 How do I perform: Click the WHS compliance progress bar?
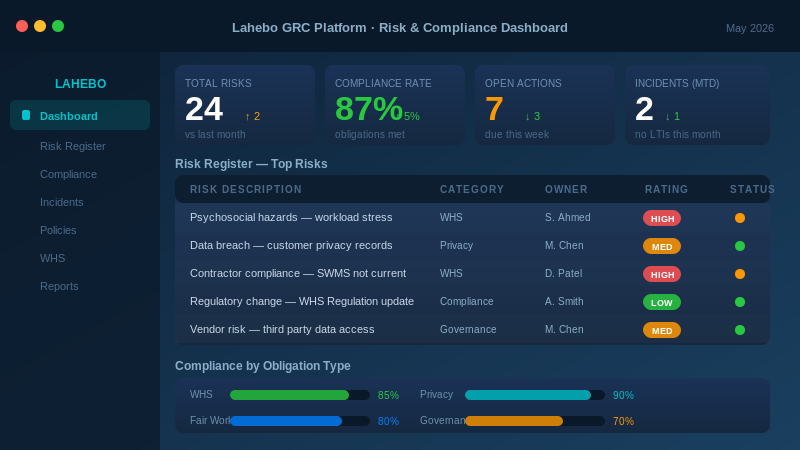[300, 395]
